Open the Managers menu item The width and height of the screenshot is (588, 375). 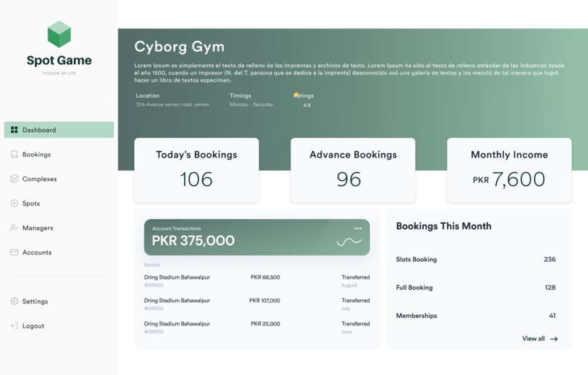(59, 228)
